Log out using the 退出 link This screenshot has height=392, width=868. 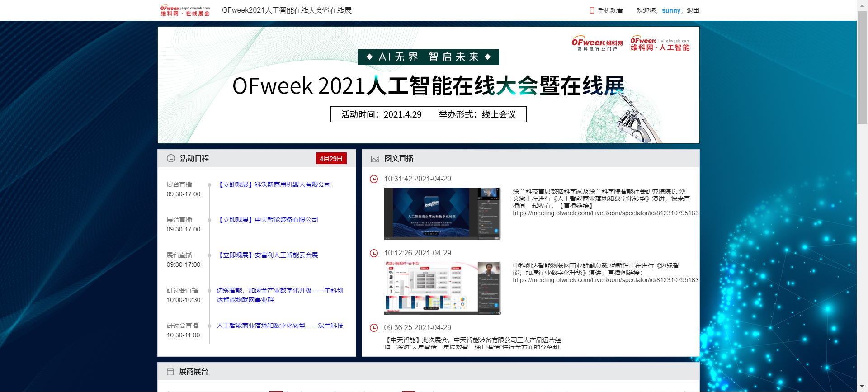click(693, 10)
